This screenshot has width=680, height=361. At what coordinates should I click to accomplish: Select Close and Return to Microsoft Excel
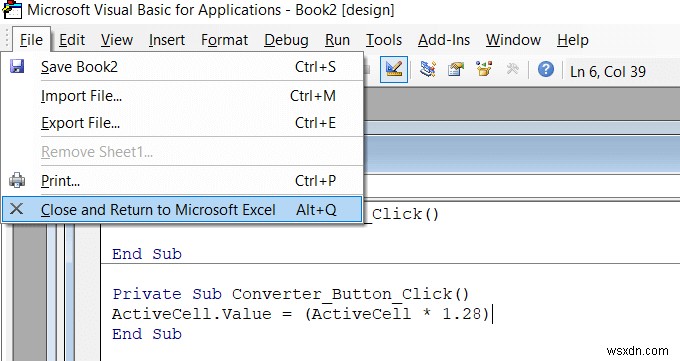click(182, 210)
